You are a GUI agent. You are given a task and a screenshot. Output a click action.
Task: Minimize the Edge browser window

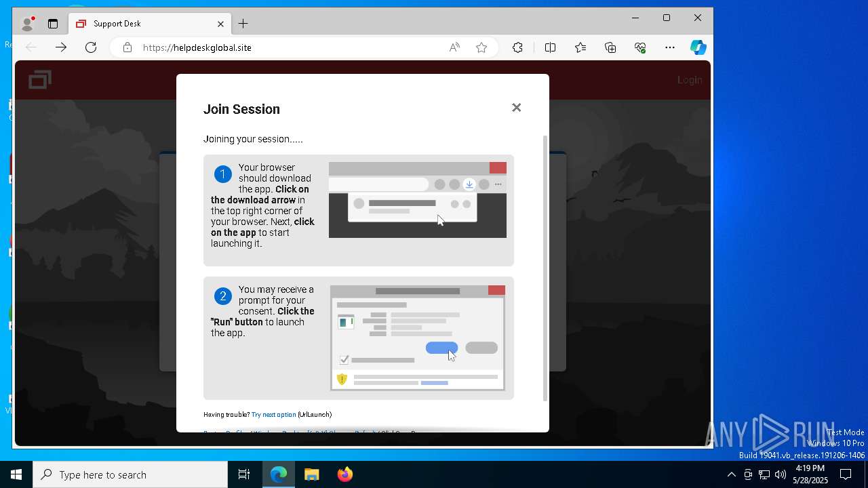[x=635, y=18]
